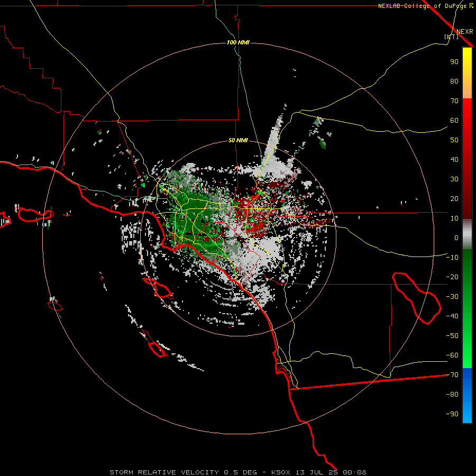Click the -60 value on the velocity scale
476x476 pixels.
point(452,355)
